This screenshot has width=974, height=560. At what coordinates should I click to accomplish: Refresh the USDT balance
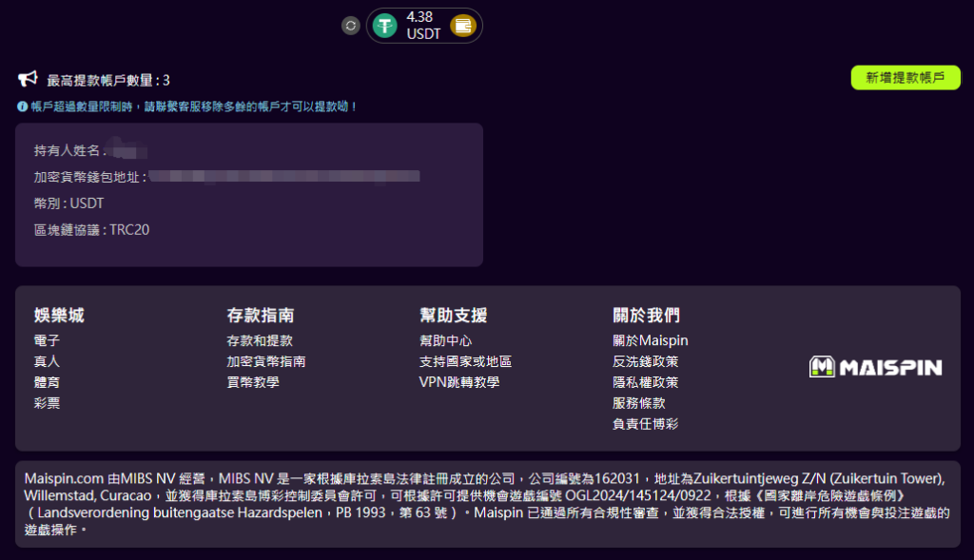(350, 26)
